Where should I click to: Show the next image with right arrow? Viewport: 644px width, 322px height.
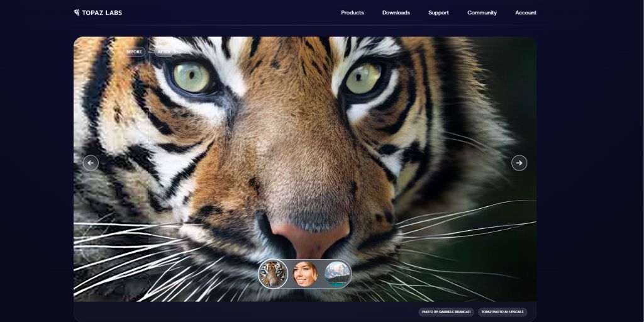point(519,163)
